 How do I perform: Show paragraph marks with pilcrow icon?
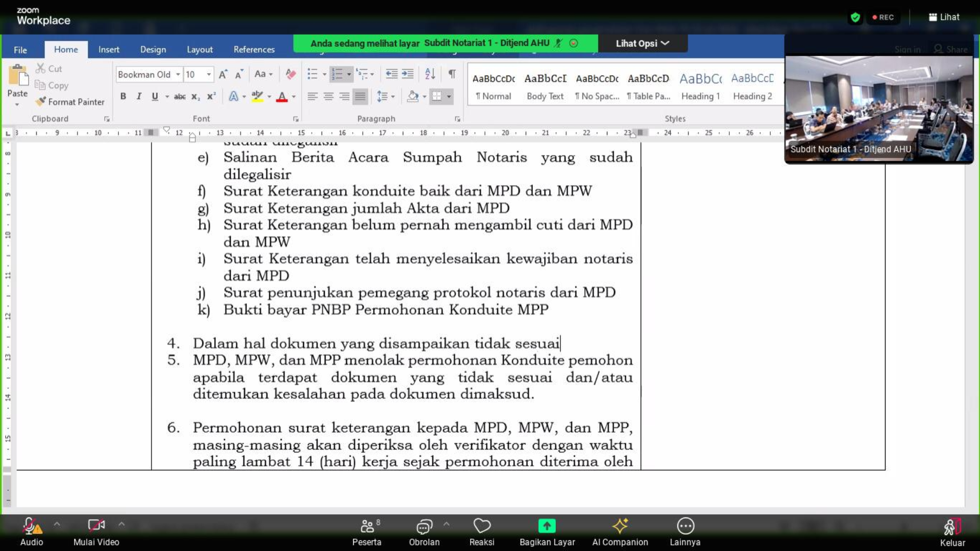(x=452, y=74)
